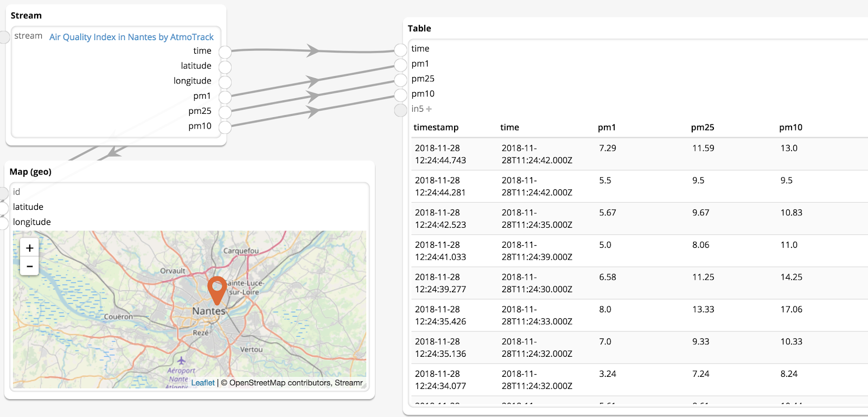
Task: Click the Stream module longitude output port
Action: (x=225, y=82)
